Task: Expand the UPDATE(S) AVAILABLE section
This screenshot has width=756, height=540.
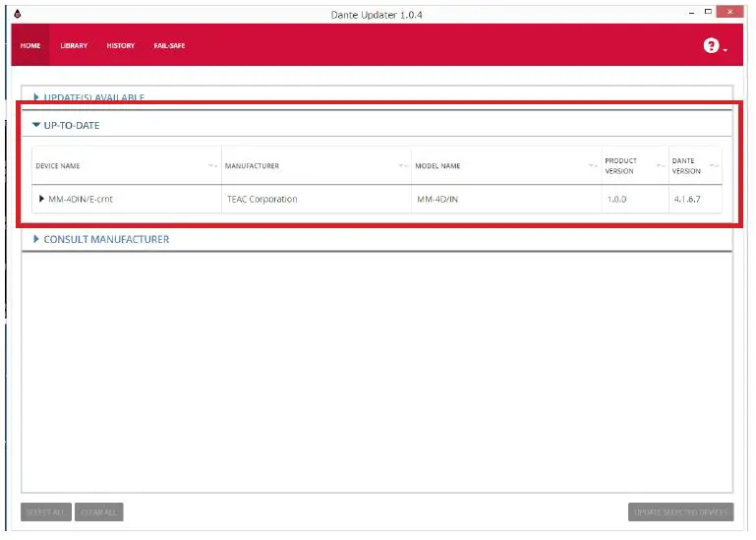Action: coord(36,97)
